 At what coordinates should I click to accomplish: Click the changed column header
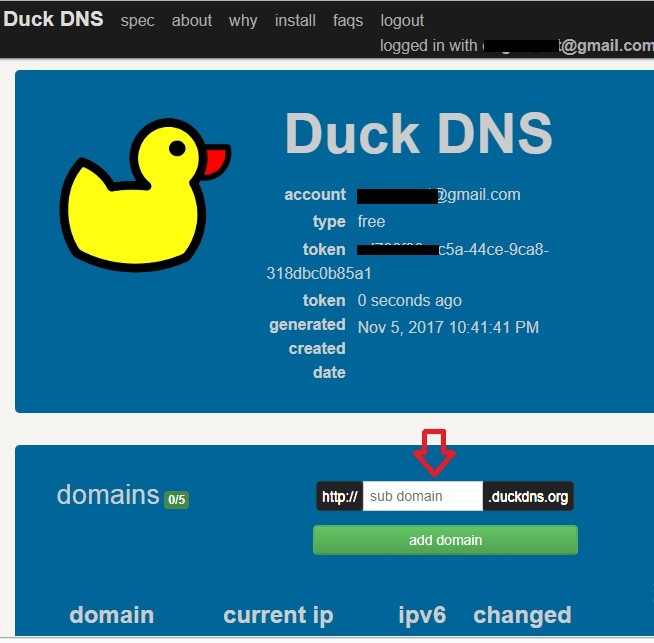tap(522, 616)
